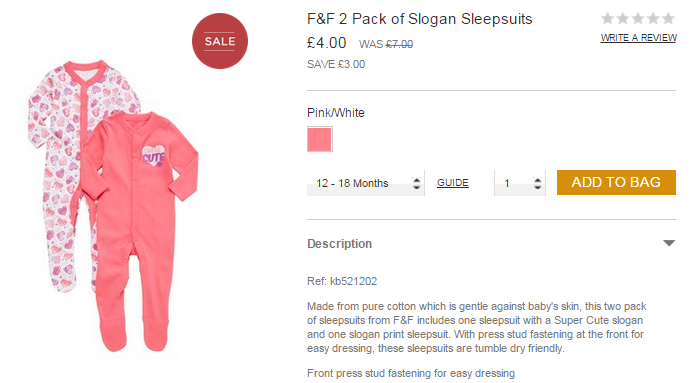
Task: Click the sleepsuits product image
Action: coord(113,205)
